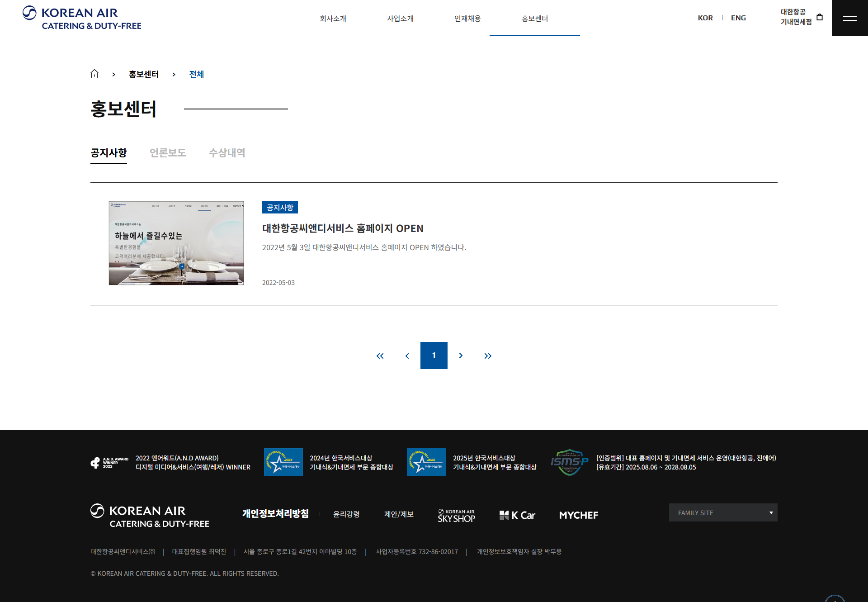Go to last page with double-right arrows

(x=488, y=356)
